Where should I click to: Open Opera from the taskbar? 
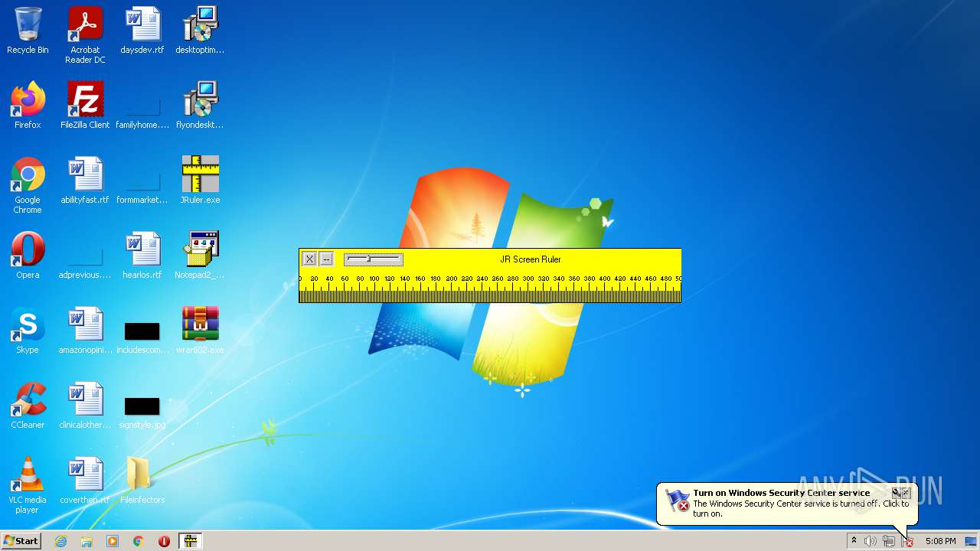[x=164, y=541]
